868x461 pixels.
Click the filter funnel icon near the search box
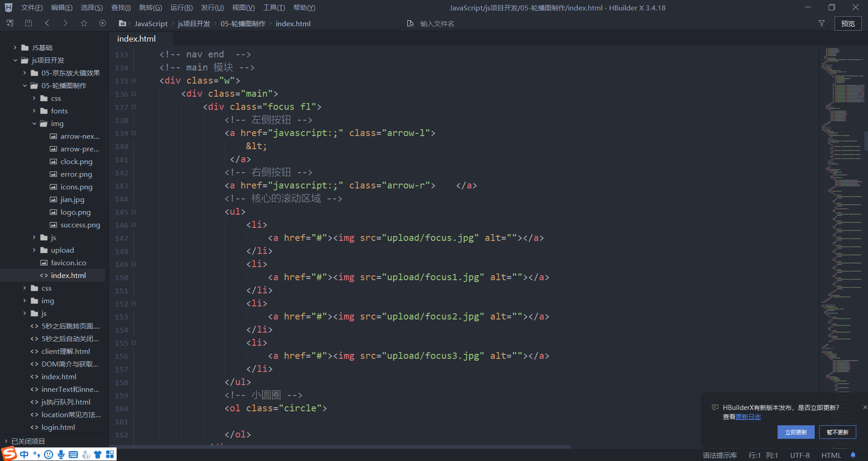tap(822, 24)
